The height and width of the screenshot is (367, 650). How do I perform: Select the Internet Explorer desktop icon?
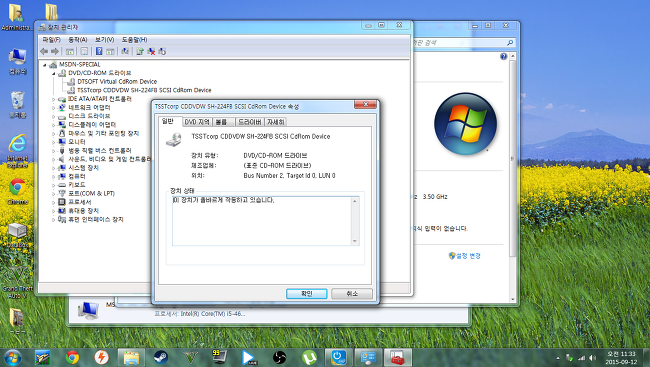point(17,151)
